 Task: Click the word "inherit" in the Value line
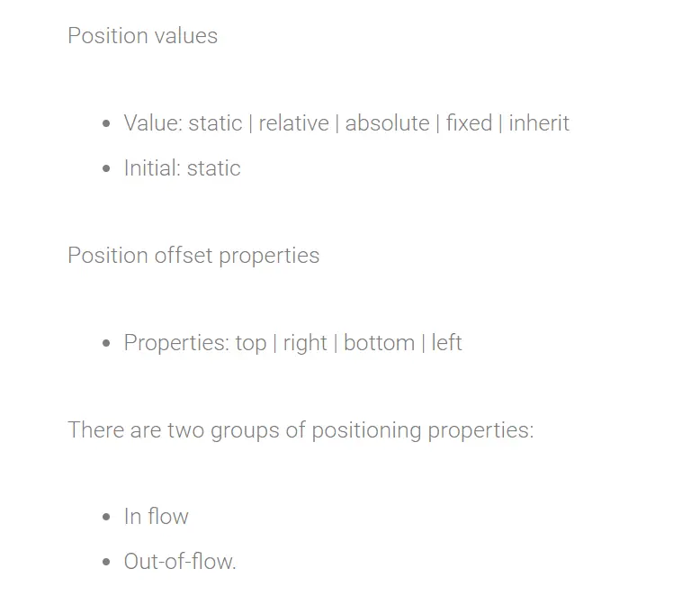coord(539,123)
